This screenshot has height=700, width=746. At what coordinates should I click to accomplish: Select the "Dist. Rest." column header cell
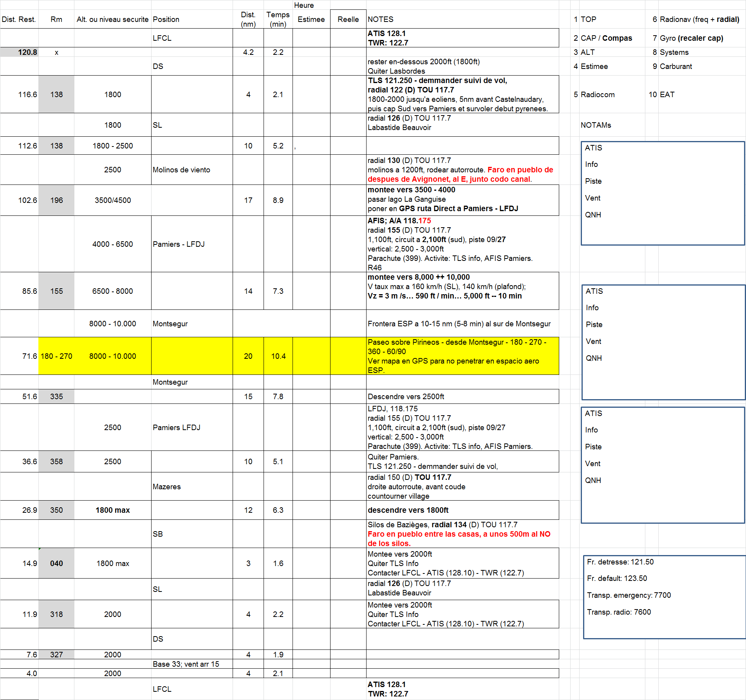click(19, 19)
